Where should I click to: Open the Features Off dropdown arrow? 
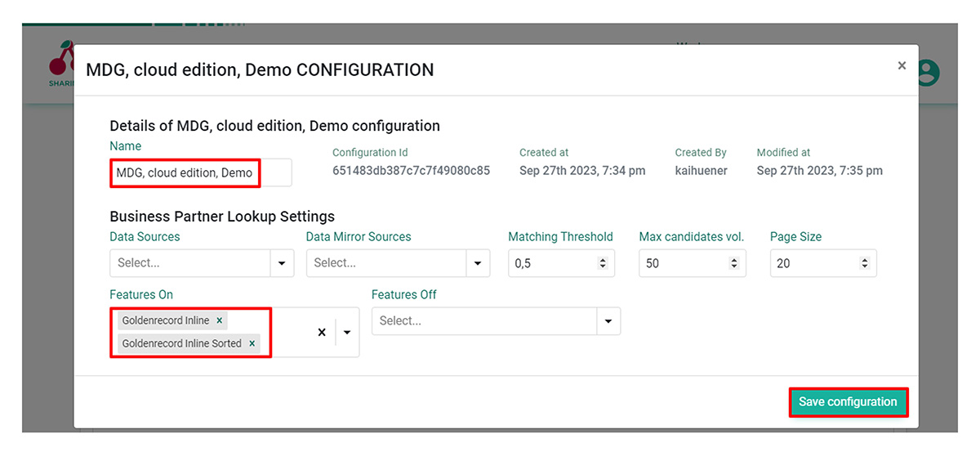point(608,321)
